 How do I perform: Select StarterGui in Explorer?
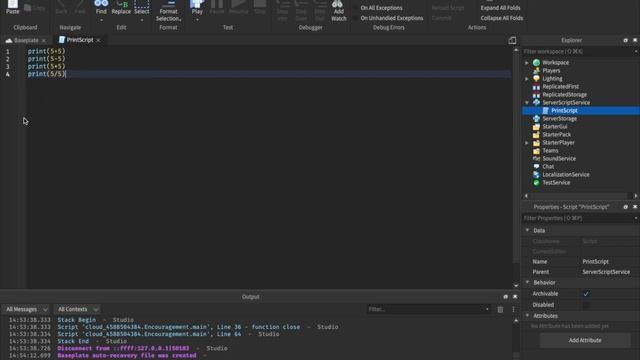click(555, 127)
